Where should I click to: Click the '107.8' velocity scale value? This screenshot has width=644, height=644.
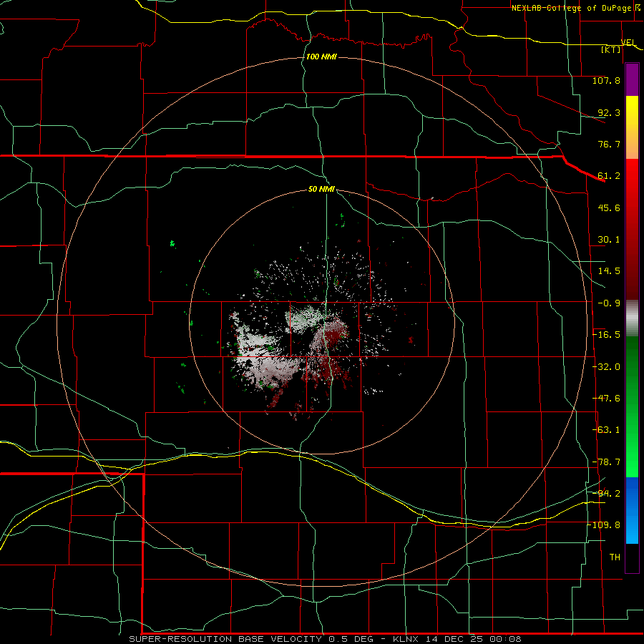pyautogui.click(x=606, y=80)
